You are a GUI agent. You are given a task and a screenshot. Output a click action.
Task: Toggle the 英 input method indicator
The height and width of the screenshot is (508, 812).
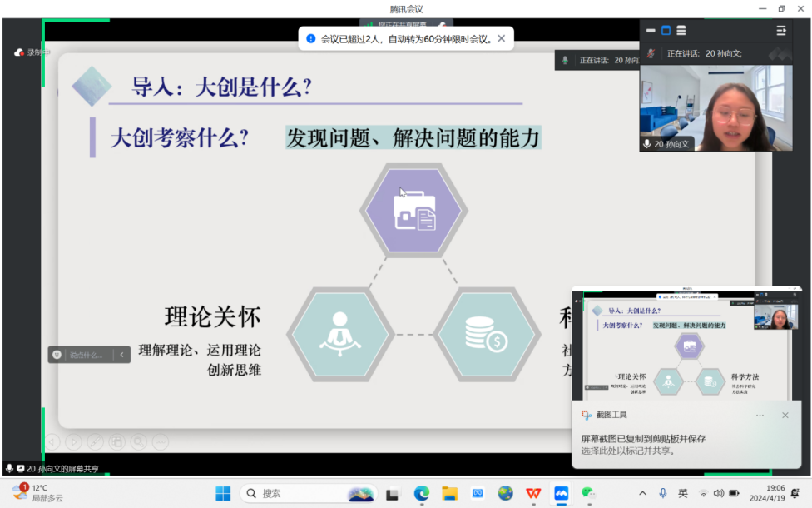click(x=683, y=493)
